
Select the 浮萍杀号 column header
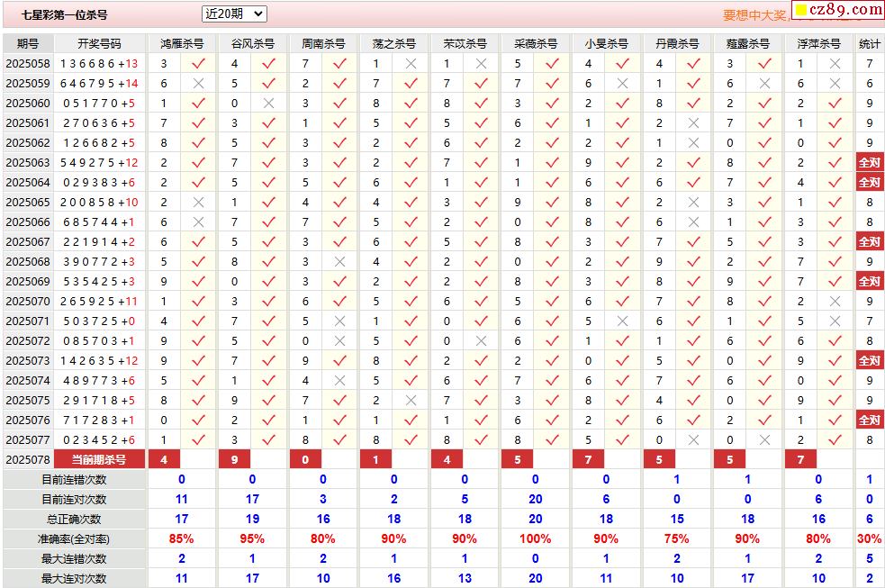pos(819,43)
